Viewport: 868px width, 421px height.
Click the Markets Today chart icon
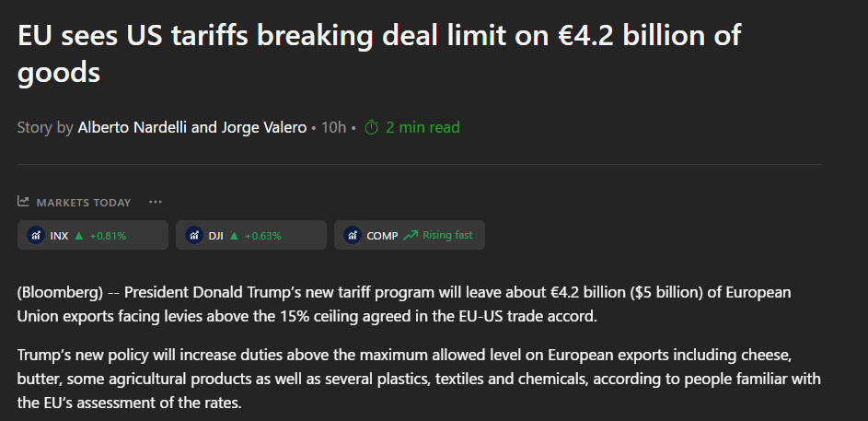[23, 202]
